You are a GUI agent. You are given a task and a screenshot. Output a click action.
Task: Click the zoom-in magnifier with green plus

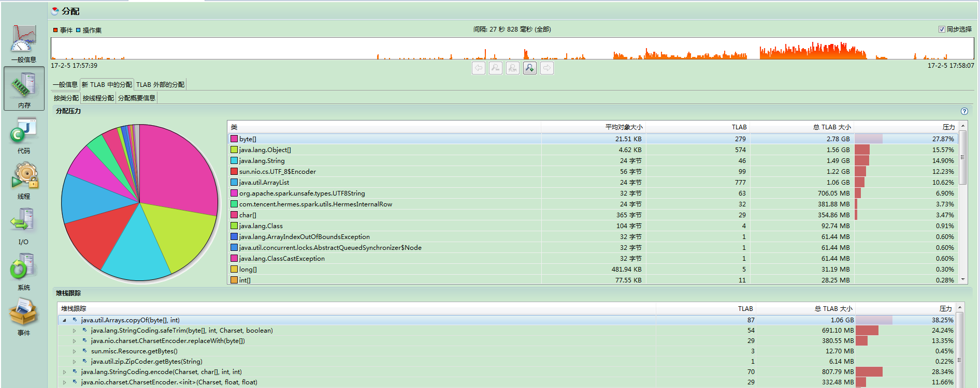coord(530,68)
